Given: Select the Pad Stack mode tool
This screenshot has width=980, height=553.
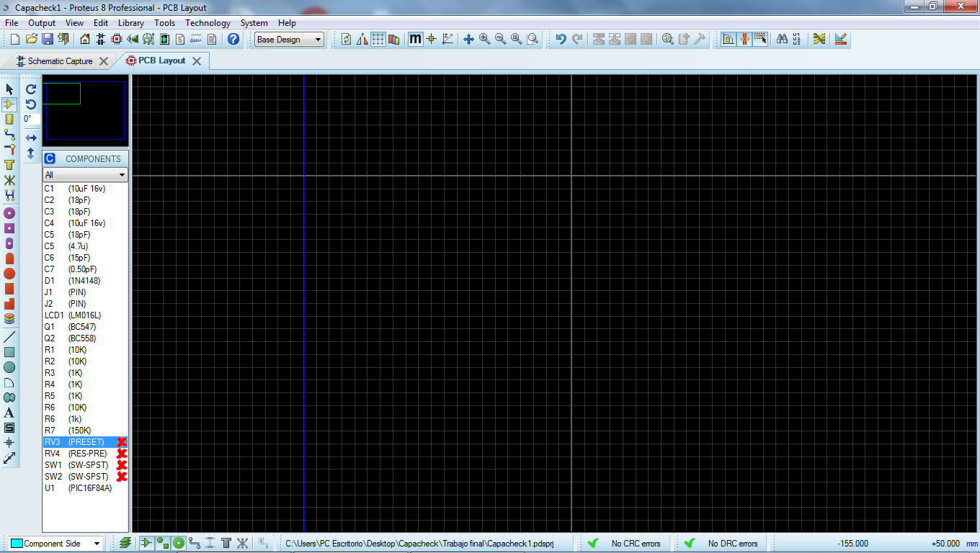Looking at the screenshot, I should click(9, 318).
